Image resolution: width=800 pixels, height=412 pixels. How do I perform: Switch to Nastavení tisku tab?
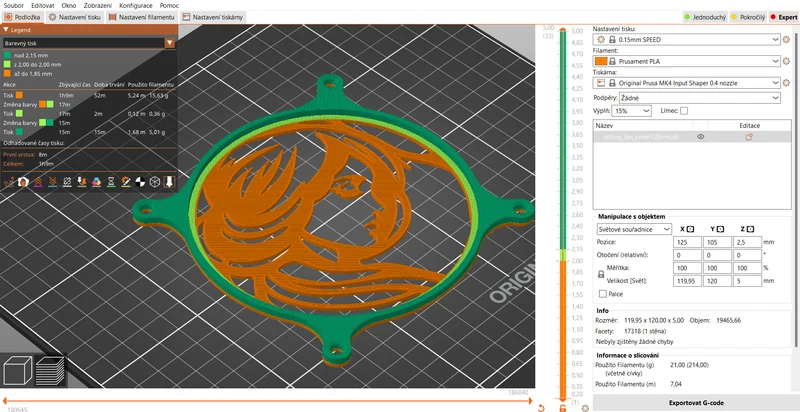point(75,17)
